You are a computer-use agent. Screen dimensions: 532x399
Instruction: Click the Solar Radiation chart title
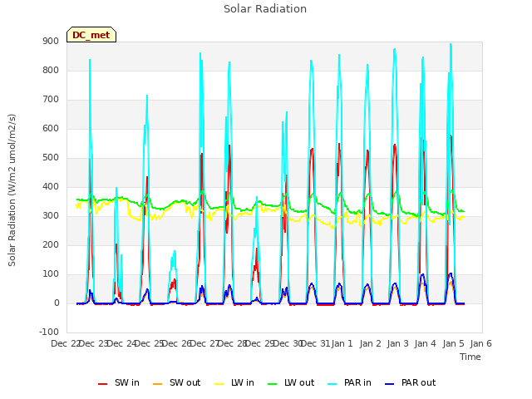[x=265, y=9]
